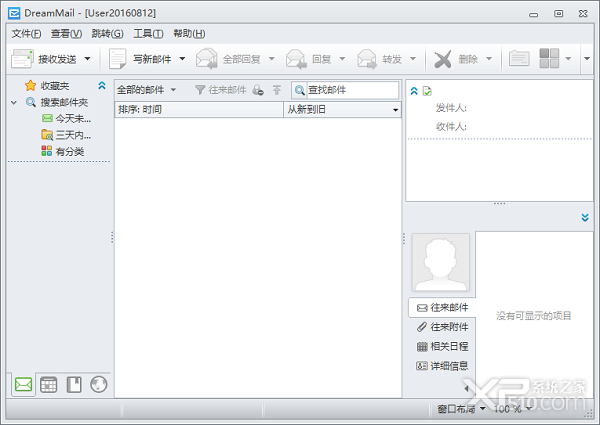Click the left pane splitter handle
The height and width of the screenshot is (425, 600).
[112, 237]
